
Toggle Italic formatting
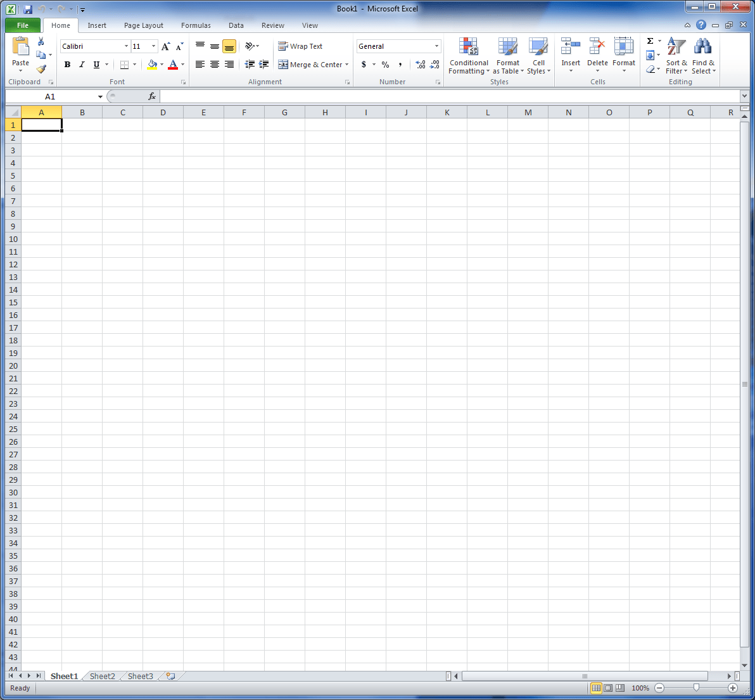click(82, 65)
